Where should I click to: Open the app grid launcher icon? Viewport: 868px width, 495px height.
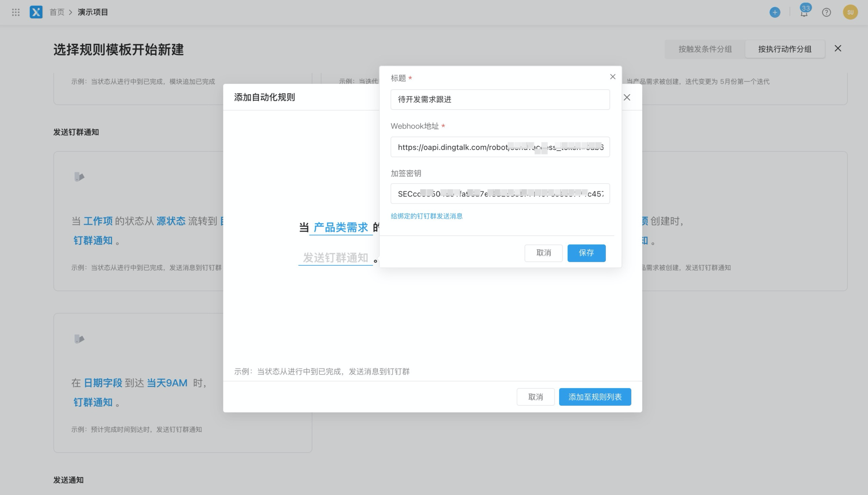16,12
